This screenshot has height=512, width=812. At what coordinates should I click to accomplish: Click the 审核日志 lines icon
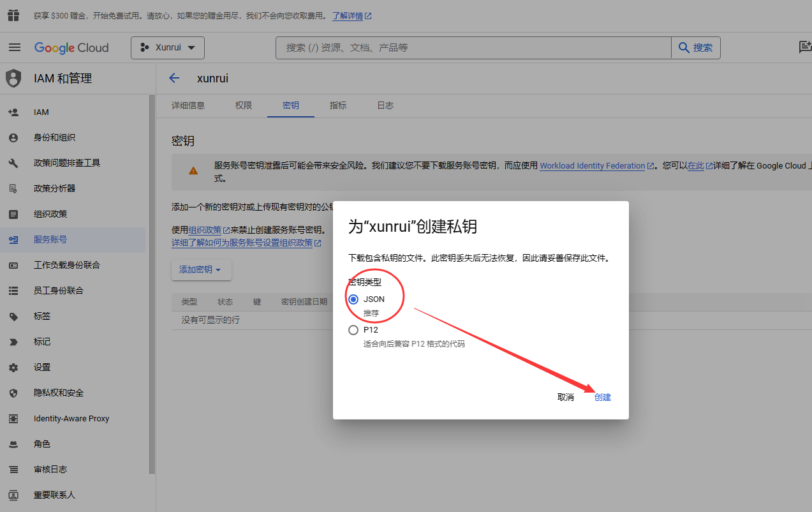(13, 470)
